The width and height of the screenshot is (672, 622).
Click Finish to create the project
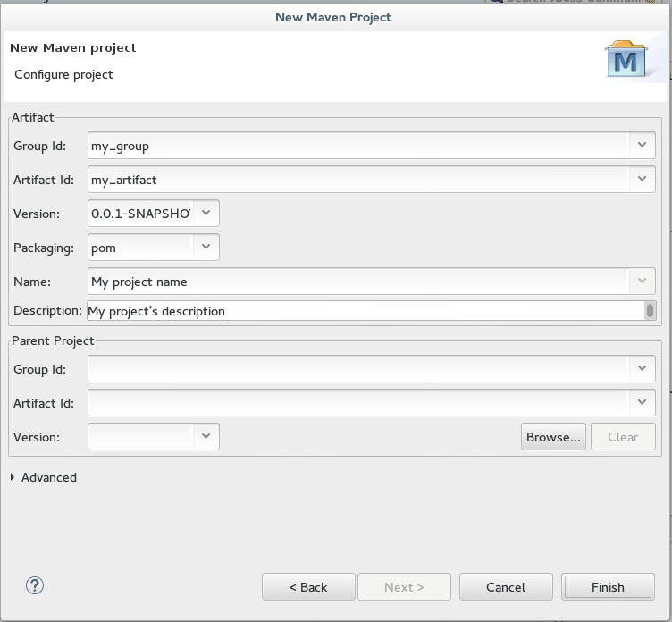coord(608,587)
